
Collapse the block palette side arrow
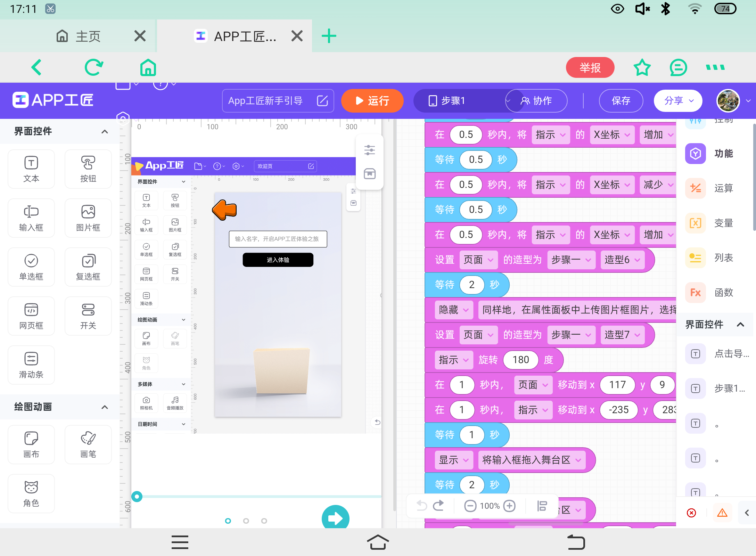click(x=747, y=513)
